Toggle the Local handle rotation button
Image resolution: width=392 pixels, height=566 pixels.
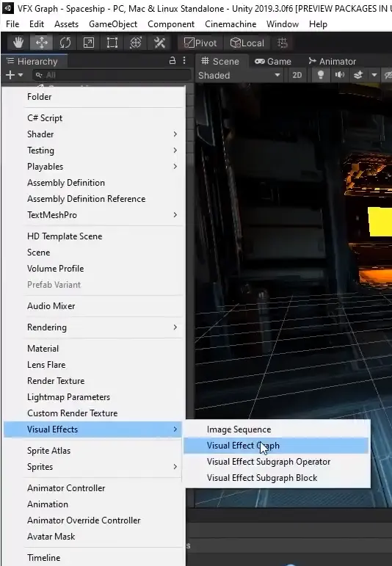coord(247,43)
